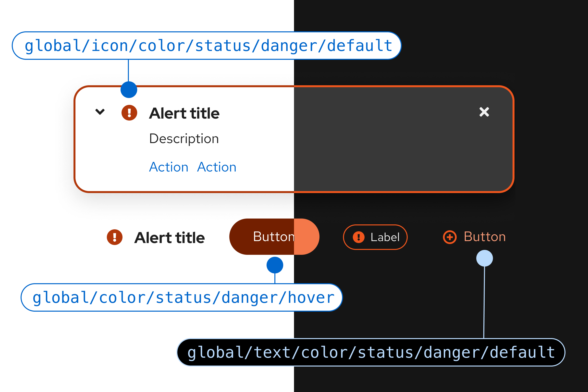Viewport: 588px width, 392px height.
Task: Click the first Action link in the alert
Action: tap(169, 167)
